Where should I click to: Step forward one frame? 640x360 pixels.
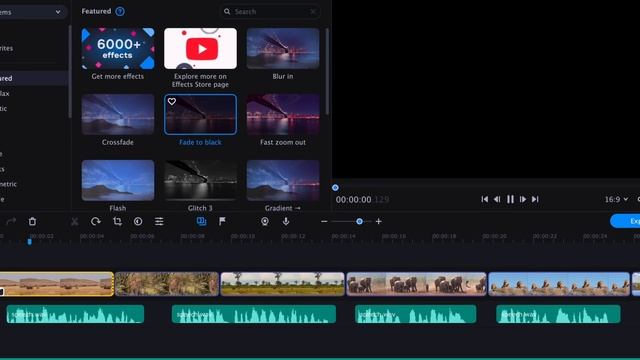523,199
